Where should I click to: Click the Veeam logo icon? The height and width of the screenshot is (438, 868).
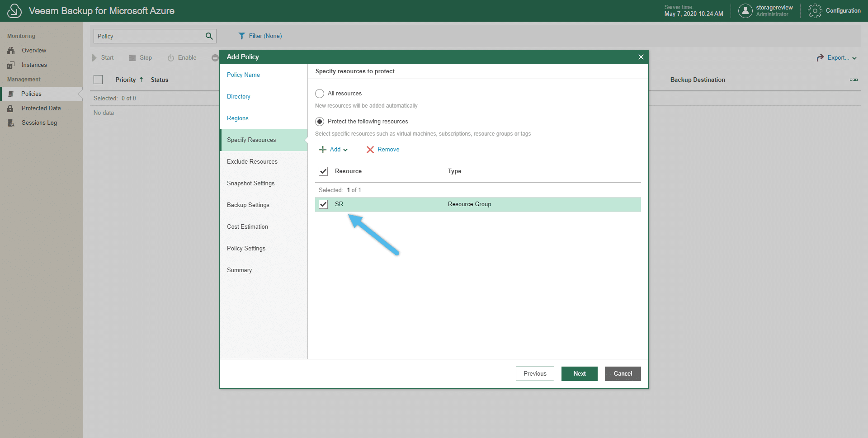tap(14, 11)
